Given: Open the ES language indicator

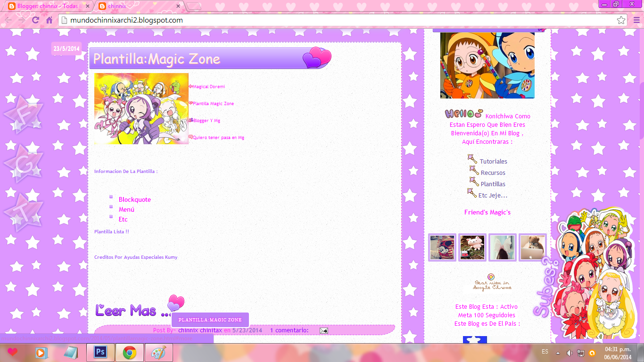Looking at the screenshot, I should pyautogui.click(x=545, y=352).
